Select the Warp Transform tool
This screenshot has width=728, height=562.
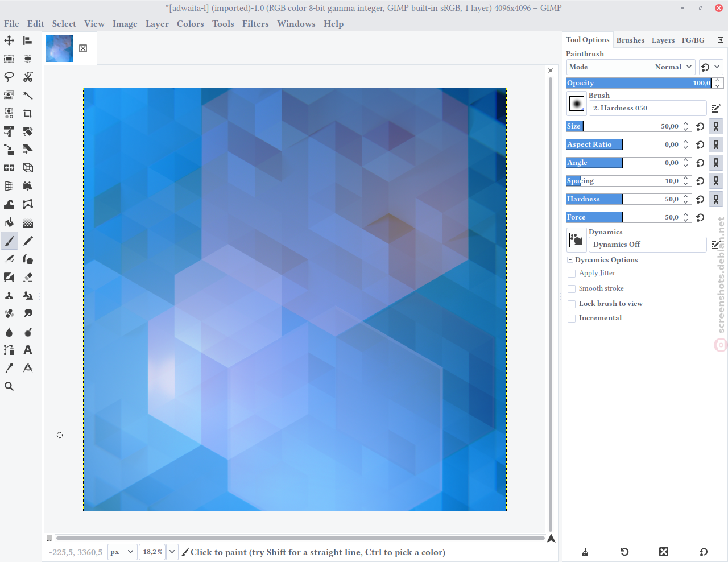[x=9, y=204]
